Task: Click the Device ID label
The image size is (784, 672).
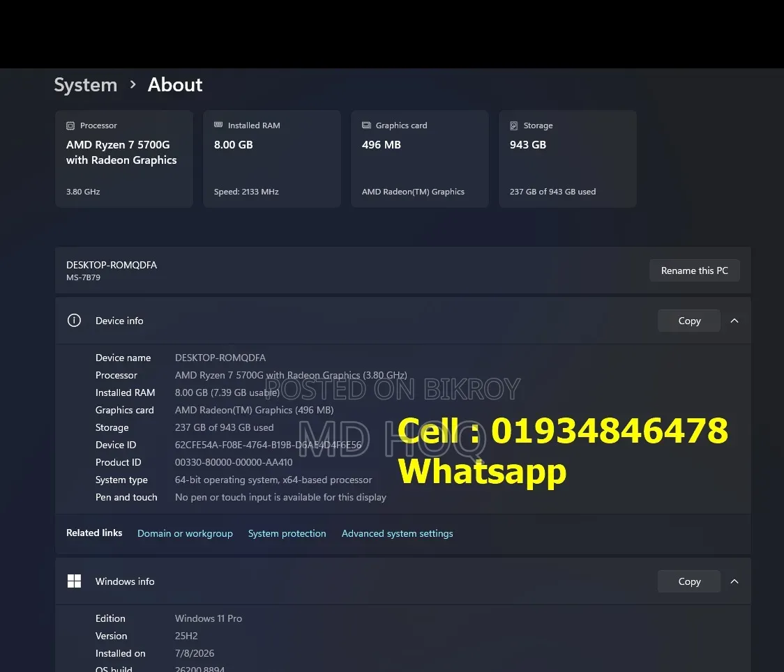Action: coord(116,445)
